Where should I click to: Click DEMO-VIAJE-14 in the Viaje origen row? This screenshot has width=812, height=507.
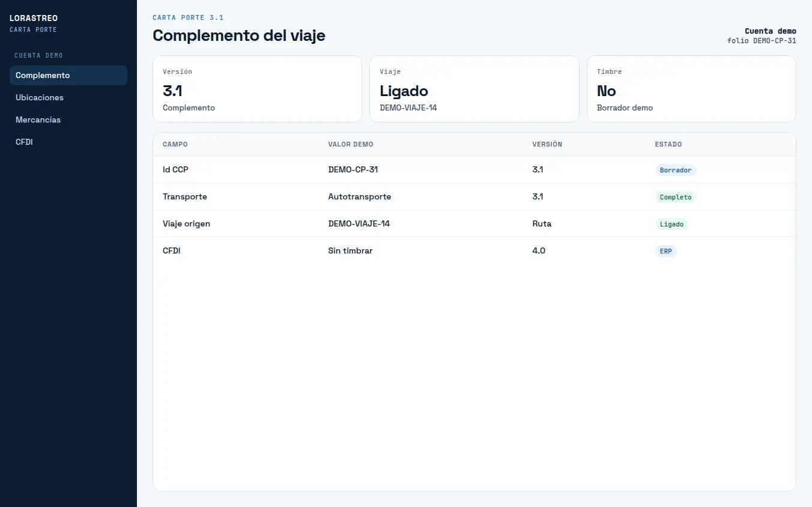[359, 224]
